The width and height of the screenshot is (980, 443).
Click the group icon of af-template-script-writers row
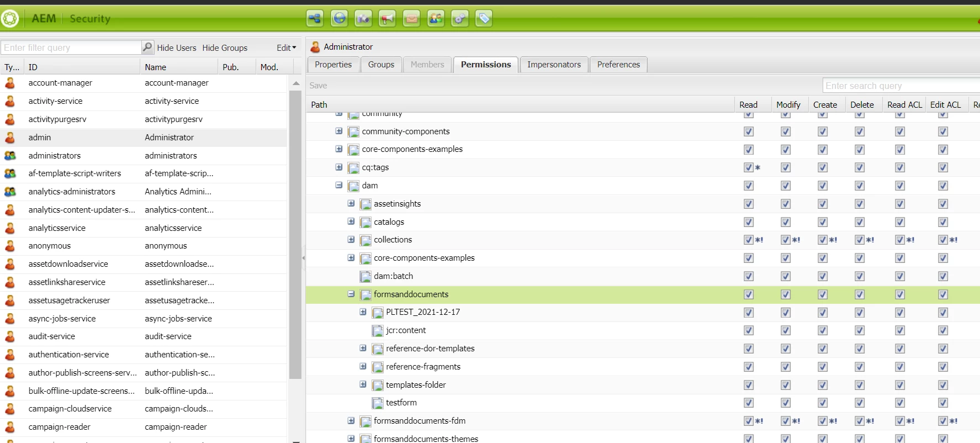coord(10,173)
